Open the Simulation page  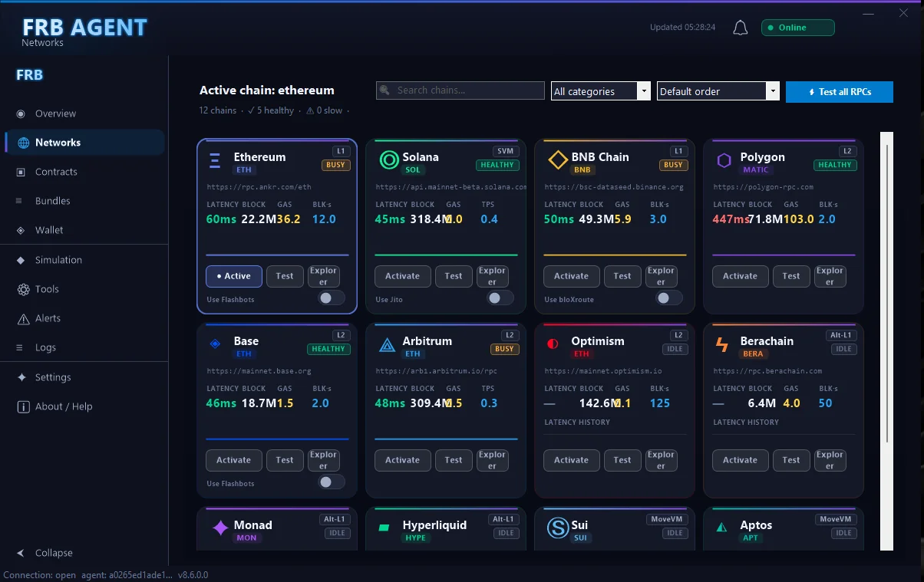pyautogui.click(x=84, y=260)
